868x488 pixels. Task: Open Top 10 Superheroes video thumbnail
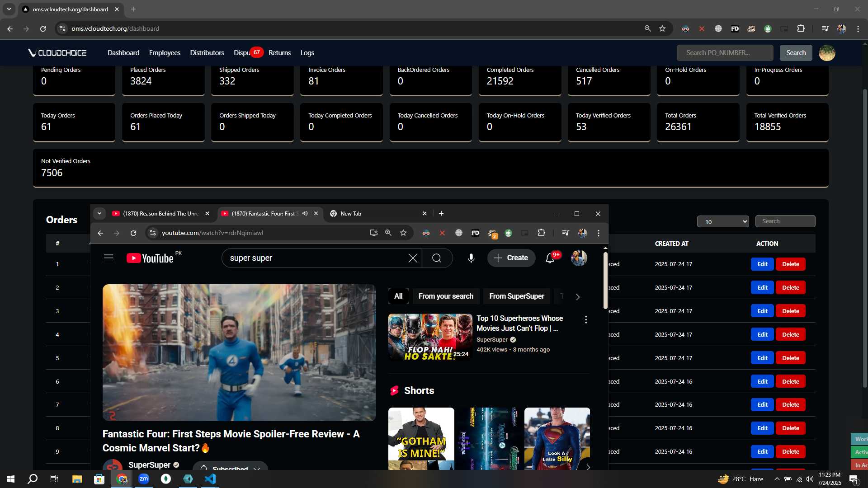430,337
